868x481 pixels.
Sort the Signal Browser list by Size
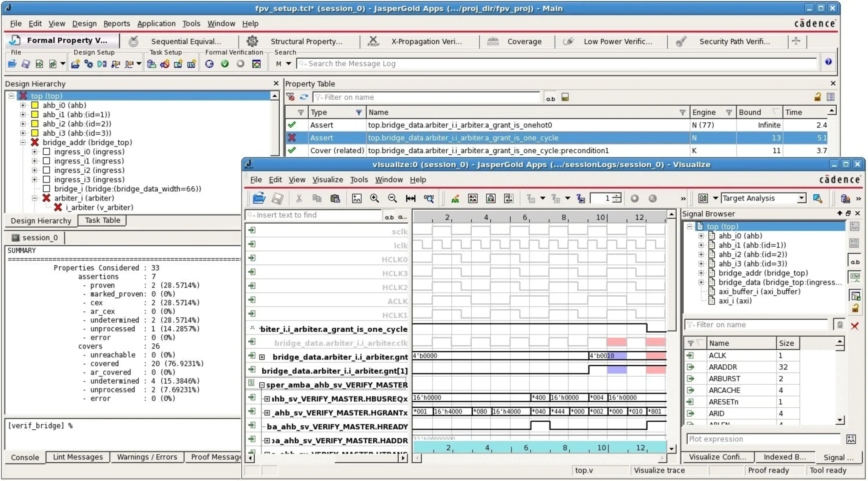[x=788, y=343]
